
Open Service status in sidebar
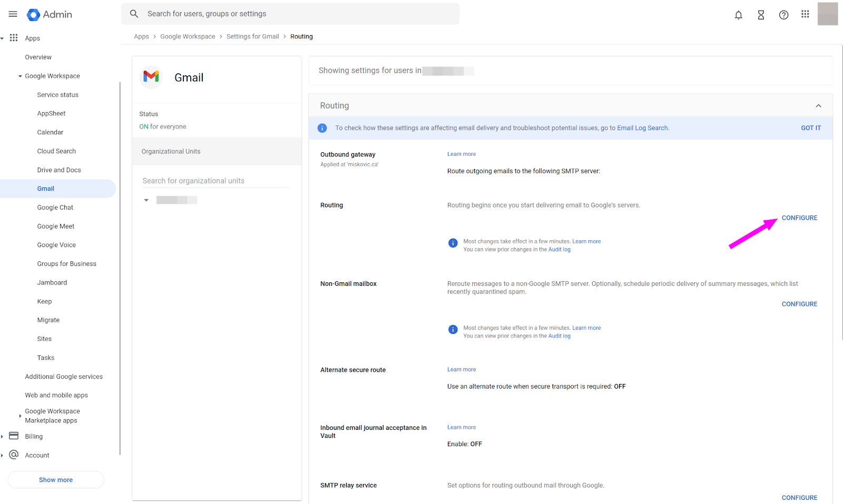click(x=57, y=95)
